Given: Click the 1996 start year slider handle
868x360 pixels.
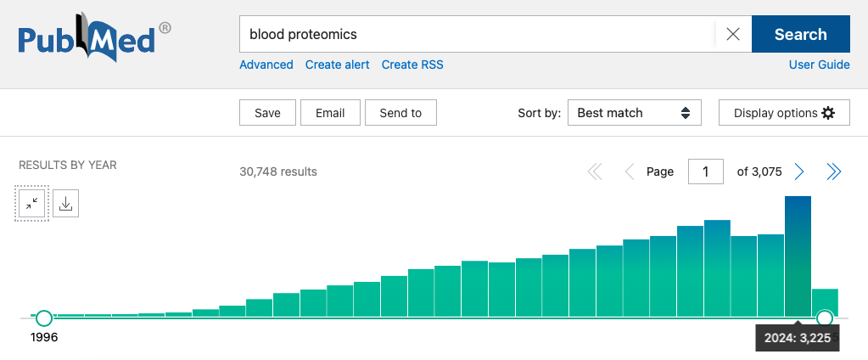Looking at the screenshot, I should pos(43,318).
